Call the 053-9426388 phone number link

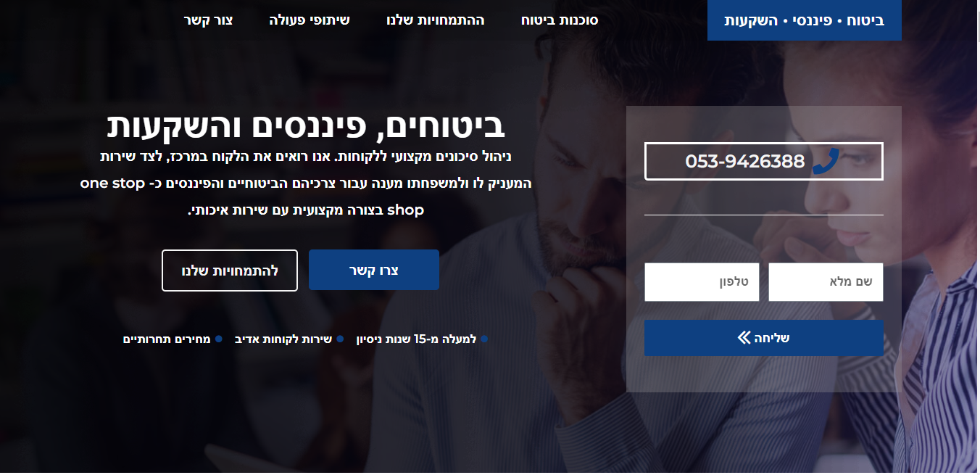[764, 161]
